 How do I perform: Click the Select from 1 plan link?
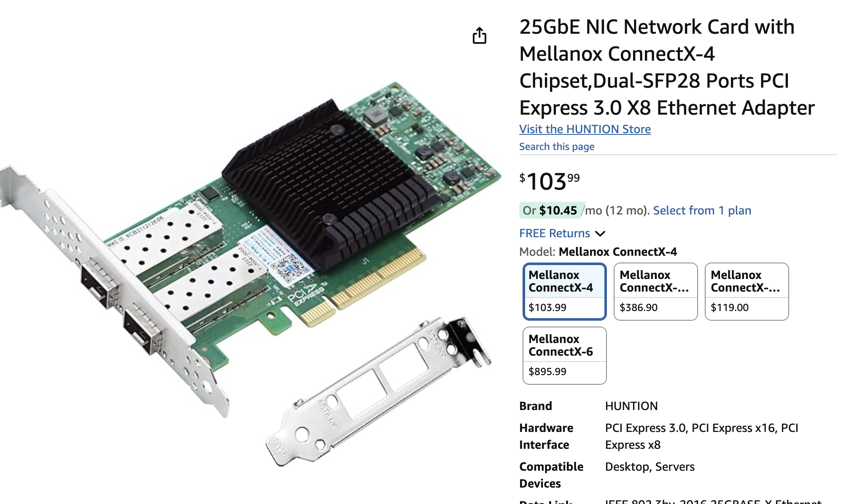coord(702,210)
